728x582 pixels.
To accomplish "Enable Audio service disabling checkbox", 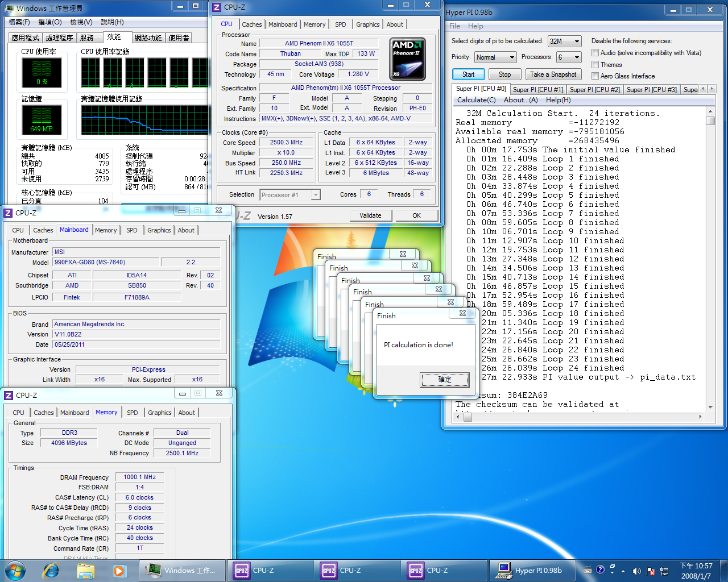I will [x=595, y=53].
